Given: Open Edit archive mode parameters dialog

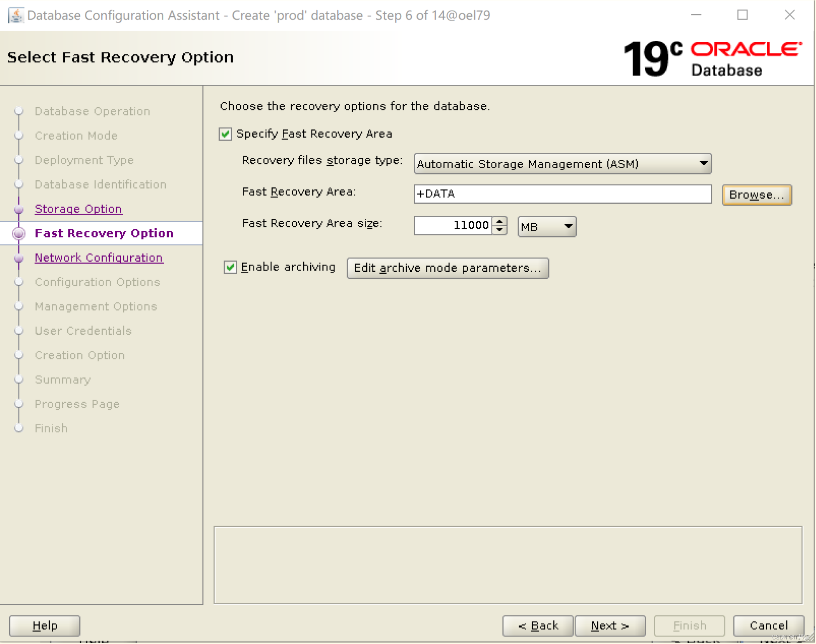Looking at the screenshot, I should coord(448,268).
